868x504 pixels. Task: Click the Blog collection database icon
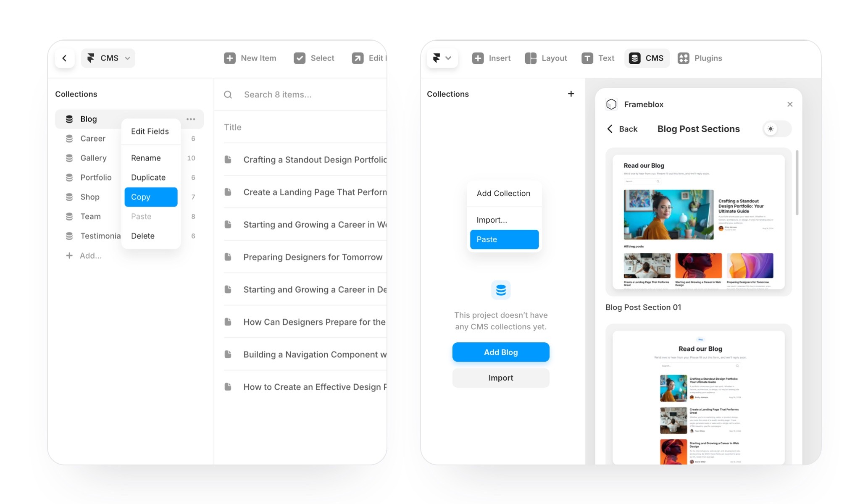[x=69, y=119]
